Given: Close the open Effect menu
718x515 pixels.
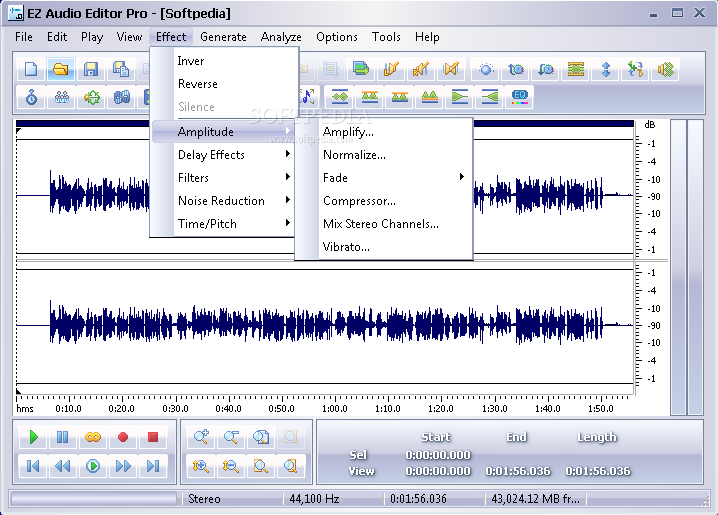Looking at the screenshot, I should click(x=171, y=37).
